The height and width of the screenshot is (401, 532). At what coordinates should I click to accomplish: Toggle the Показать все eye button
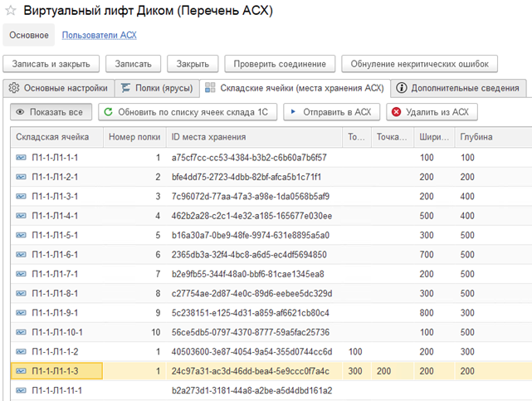coord(50,111)
